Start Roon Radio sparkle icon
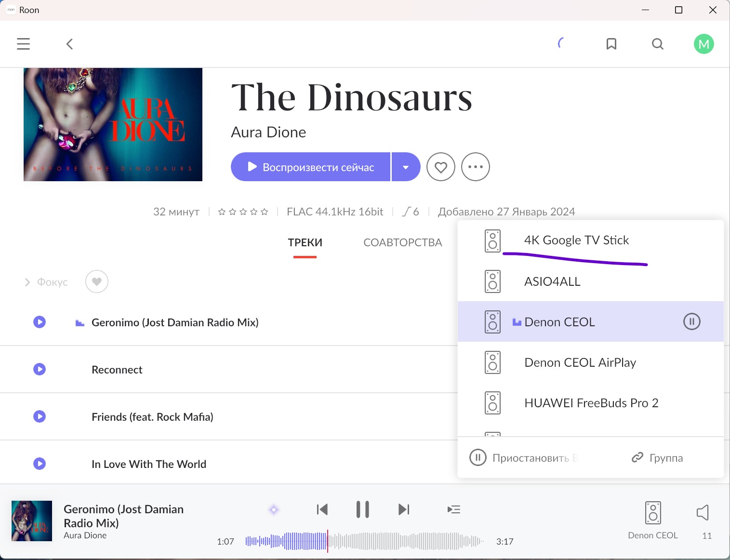730x560 pixels. (274, 509)
